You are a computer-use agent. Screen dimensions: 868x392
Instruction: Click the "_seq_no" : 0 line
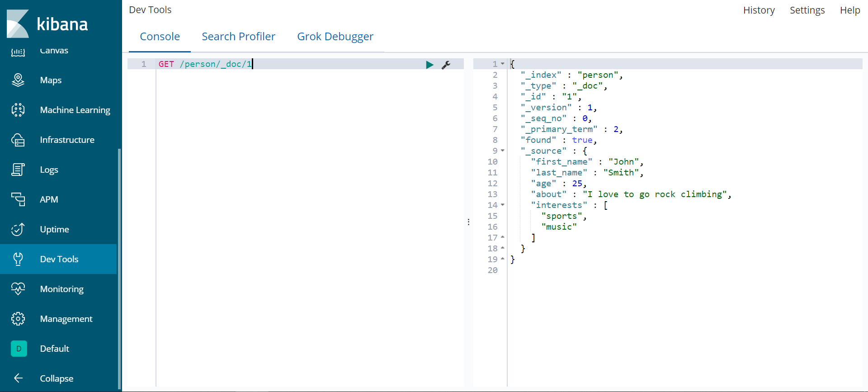[557, 118]
